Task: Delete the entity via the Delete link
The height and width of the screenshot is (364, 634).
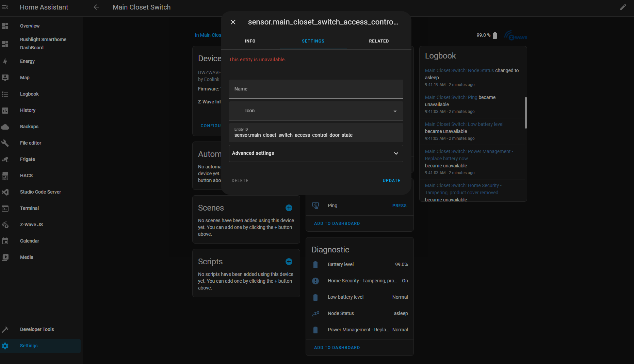Action: pos(240,180)
